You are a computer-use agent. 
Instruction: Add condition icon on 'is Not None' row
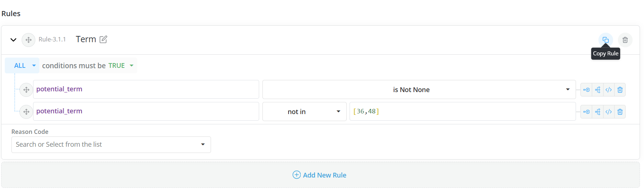click(586, 90)
